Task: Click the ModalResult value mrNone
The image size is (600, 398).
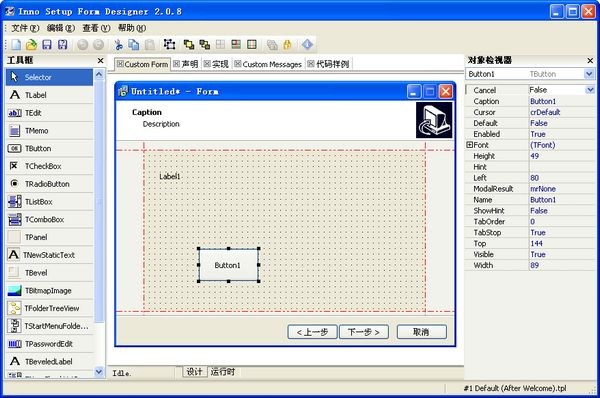Action: [x=562, y=189]
